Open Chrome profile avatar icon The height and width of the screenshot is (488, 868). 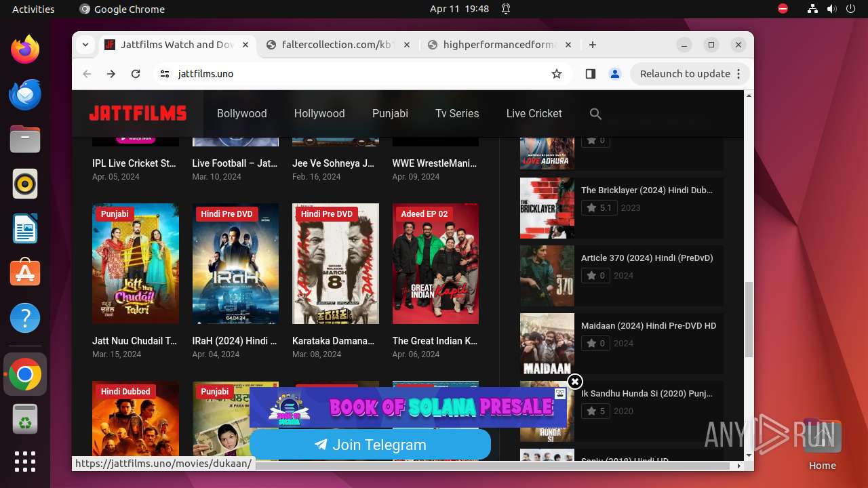pos(615,74)
